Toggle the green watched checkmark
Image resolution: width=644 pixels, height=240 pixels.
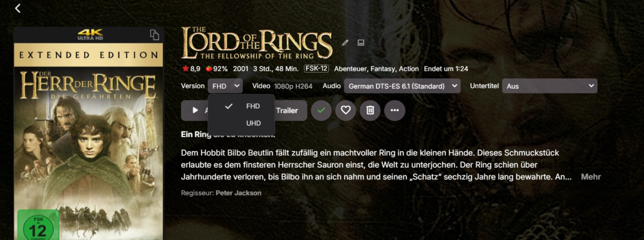(321, 110)
